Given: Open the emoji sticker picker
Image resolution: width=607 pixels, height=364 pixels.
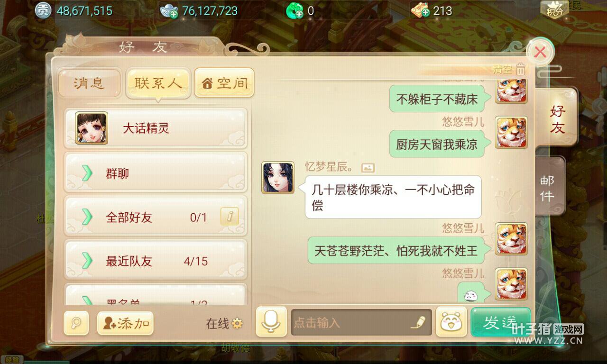Looking at the screenshot, I should [x=451, y=322].
